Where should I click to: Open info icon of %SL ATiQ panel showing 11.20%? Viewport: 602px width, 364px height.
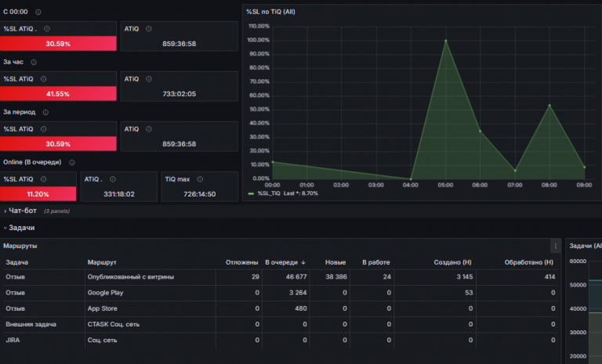[x=44, y=179]
